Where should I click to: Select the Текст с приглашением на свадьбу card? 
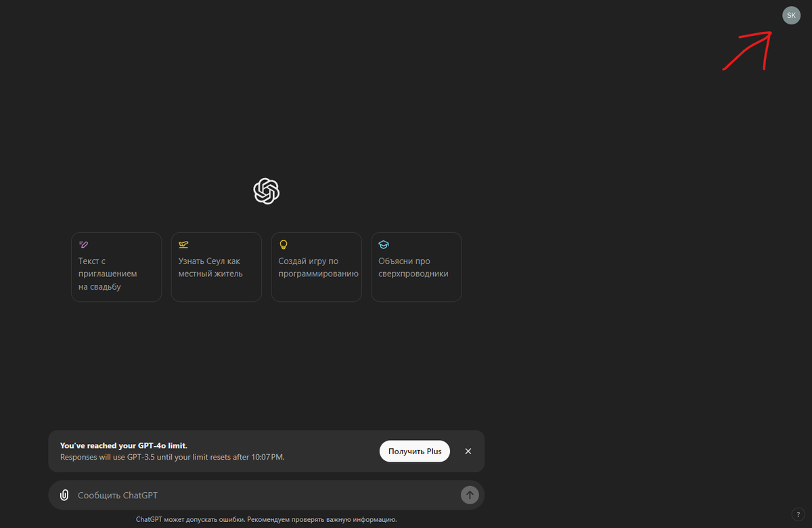[x=116, y=267]
